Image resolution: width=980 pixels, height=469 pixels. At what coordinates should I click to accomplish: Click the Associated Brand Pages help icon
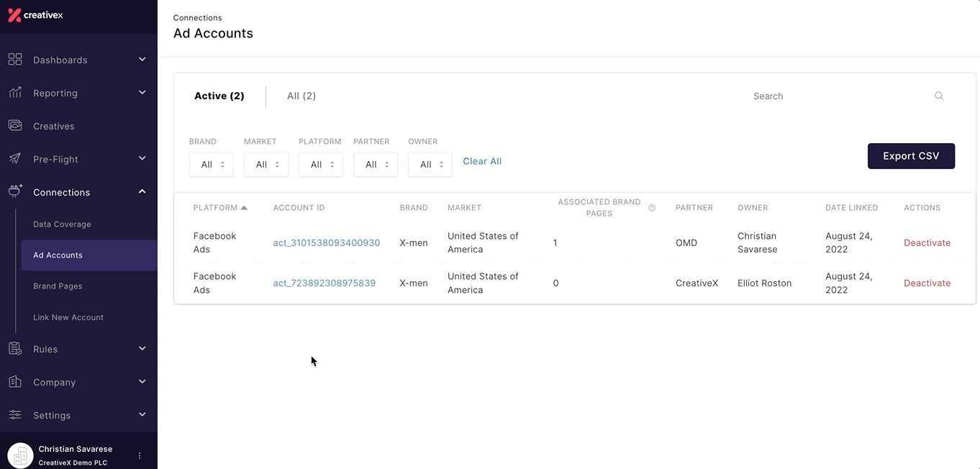pos(652,208)
